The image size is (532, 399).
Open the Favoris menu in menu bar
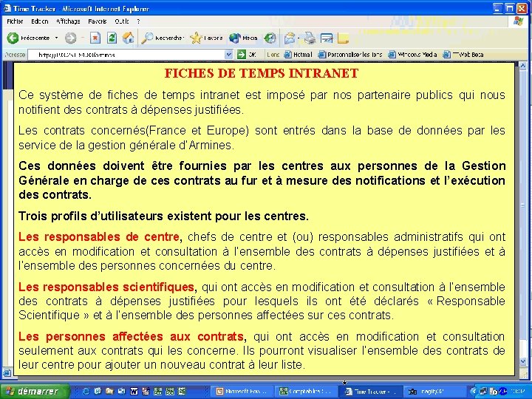tap(98, 21)
